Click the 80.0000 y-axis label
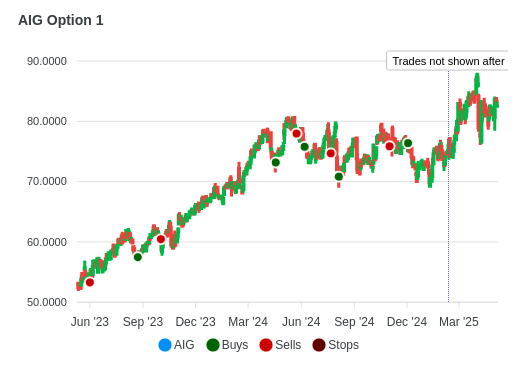 click(x=47, y=121)
